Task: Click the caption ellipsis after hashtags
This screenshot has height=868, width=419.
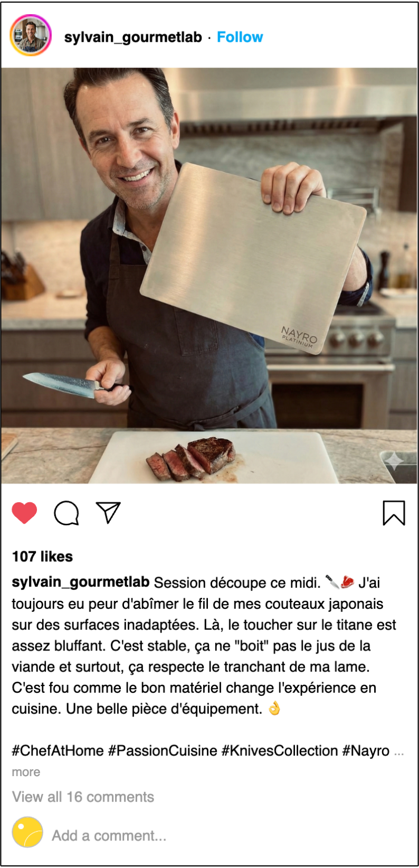Action: [x=399, y=753]
